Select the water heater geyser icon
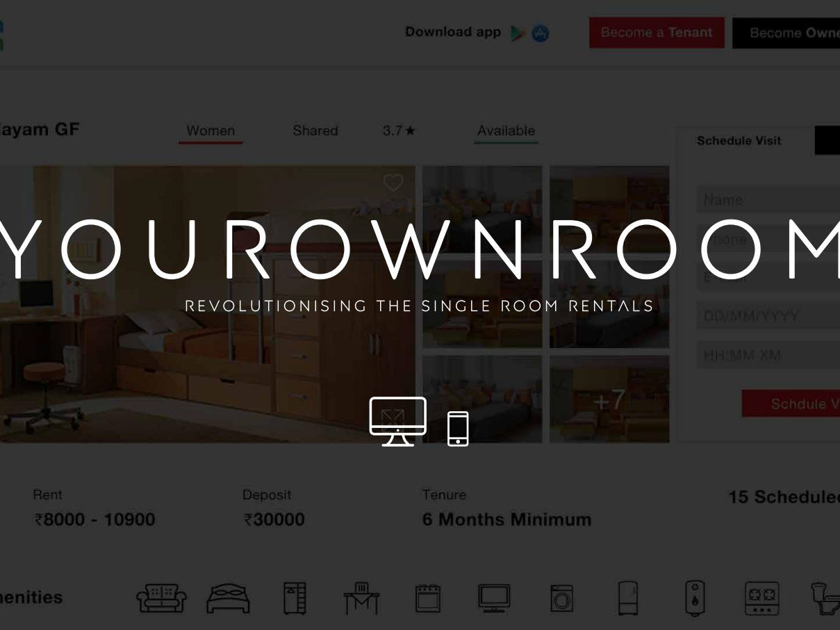This screenshot has width=840, height=630. tap(695, 597)
